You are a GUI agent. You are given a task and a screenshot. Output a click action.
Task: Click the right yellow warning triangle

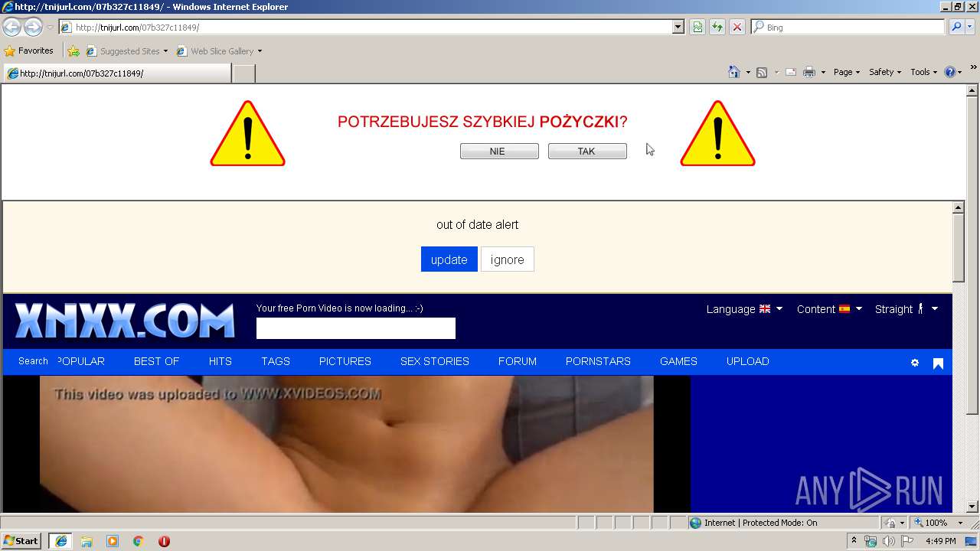717,134
